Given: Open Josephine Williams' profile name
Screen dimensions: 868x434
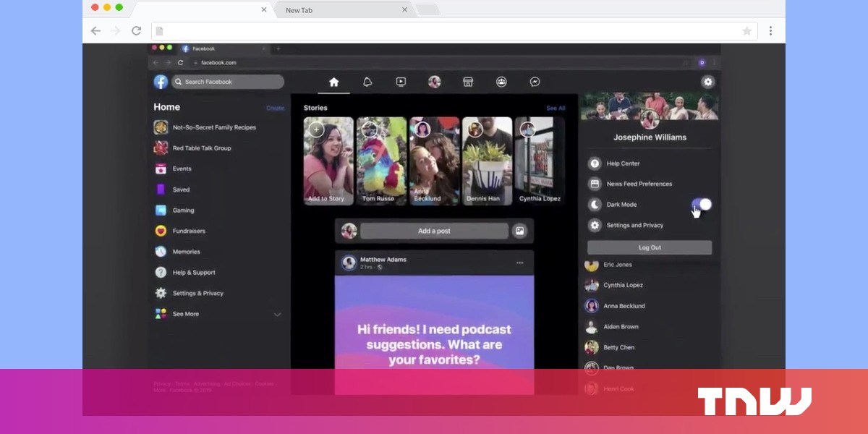Looking at the screenshot, I should pos(650,137).
